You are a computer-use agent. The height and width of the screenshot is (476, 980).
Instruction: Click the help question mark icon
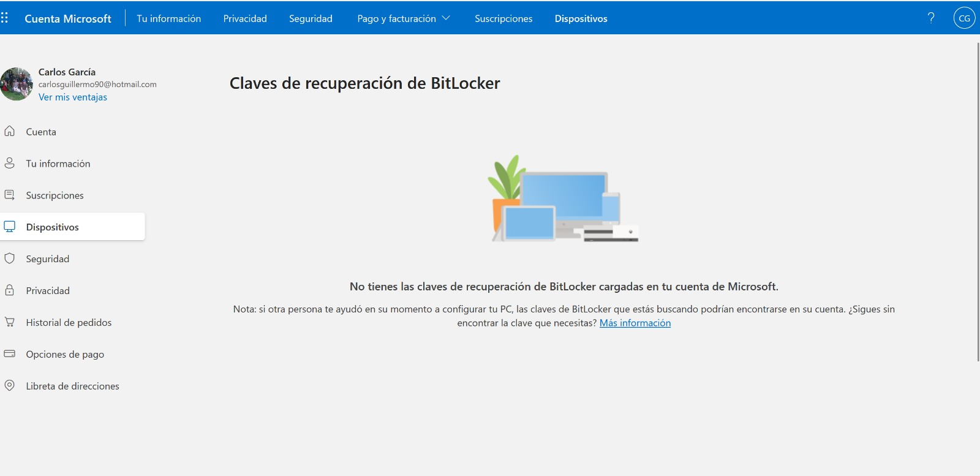[931, 18]
